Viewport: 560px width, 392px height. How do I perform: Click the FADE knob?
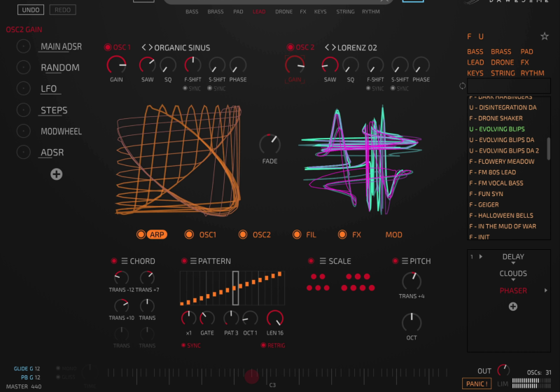(x=269, y=144)
